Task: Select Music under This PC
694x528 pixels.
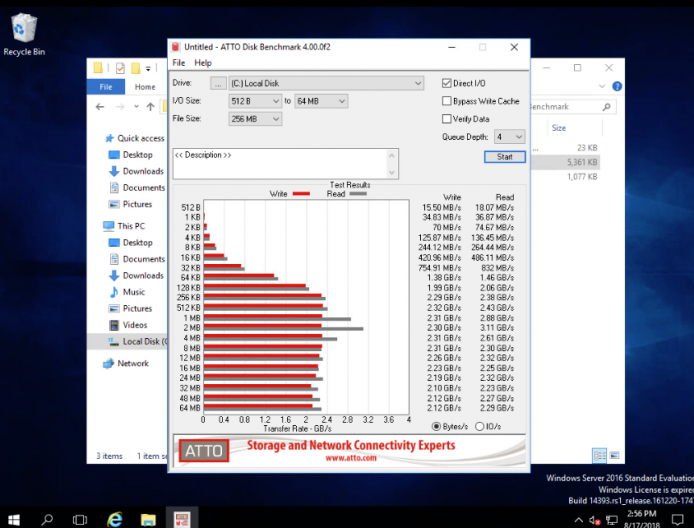Action: click(127, 292)
